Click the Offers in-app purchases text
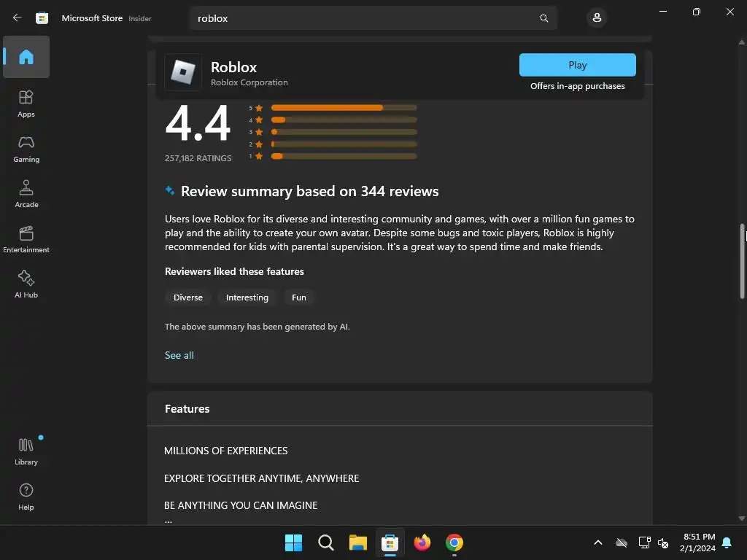Viewport: 747px width, 560px height. tap(578, 86)
